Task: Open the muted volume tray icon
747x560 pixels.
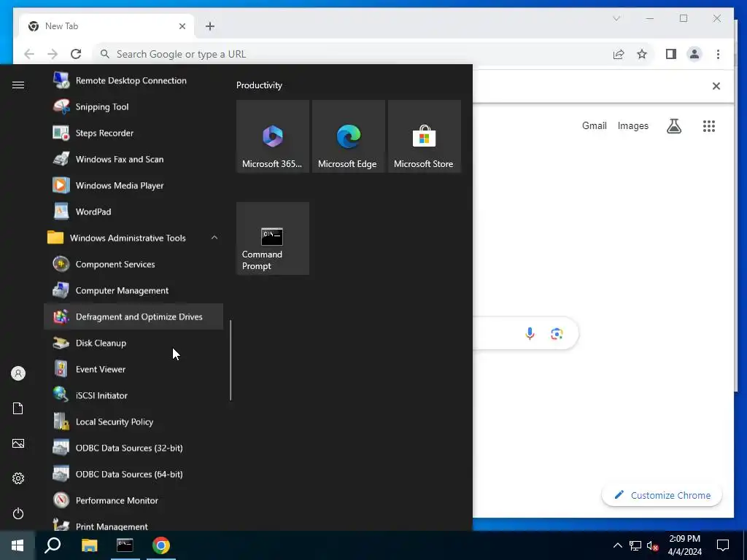Action: click(652, 545)
